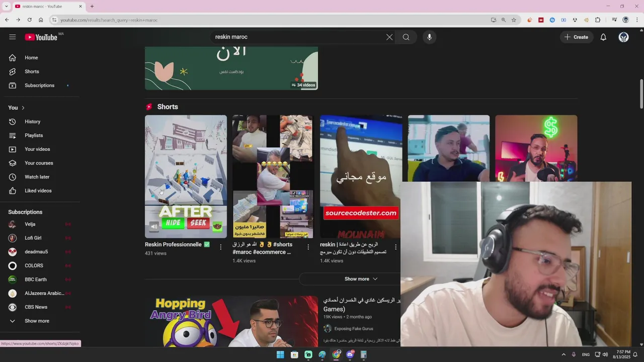Open Subscriptions from the sidebar
This screenshot has height=362, width=644.
click(40, 85)
